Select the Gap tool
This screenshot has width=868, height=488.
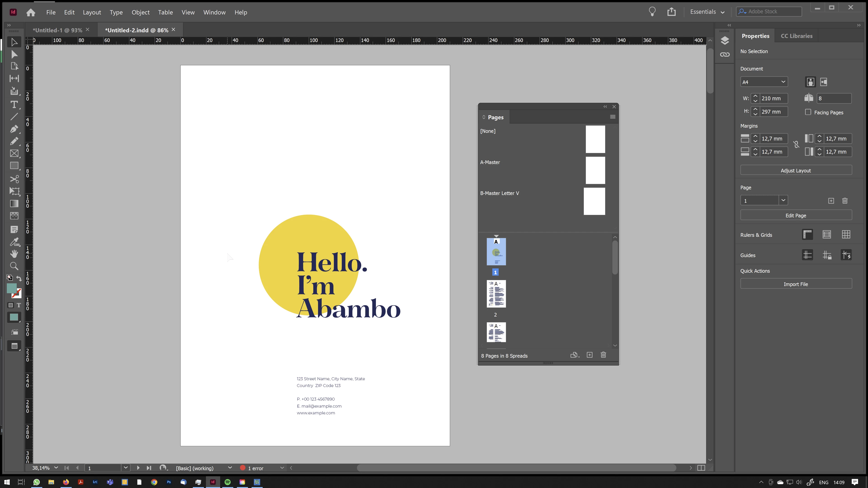pos(14,78)
